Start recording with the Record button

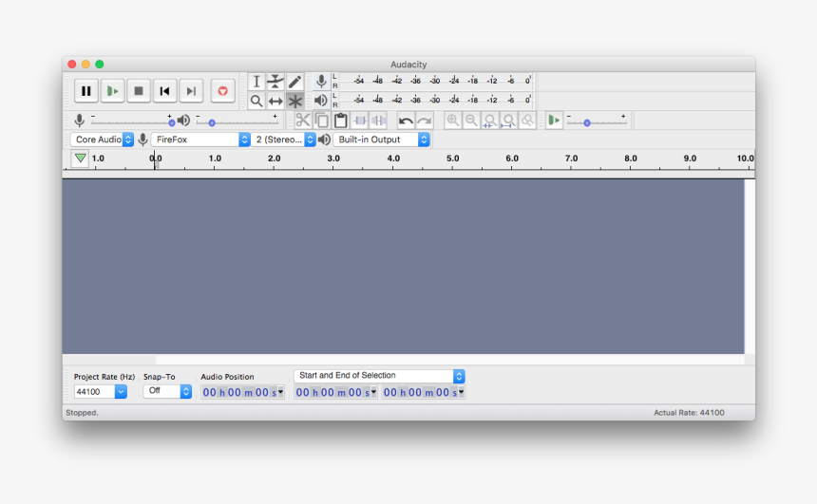(x=223, y=91)
